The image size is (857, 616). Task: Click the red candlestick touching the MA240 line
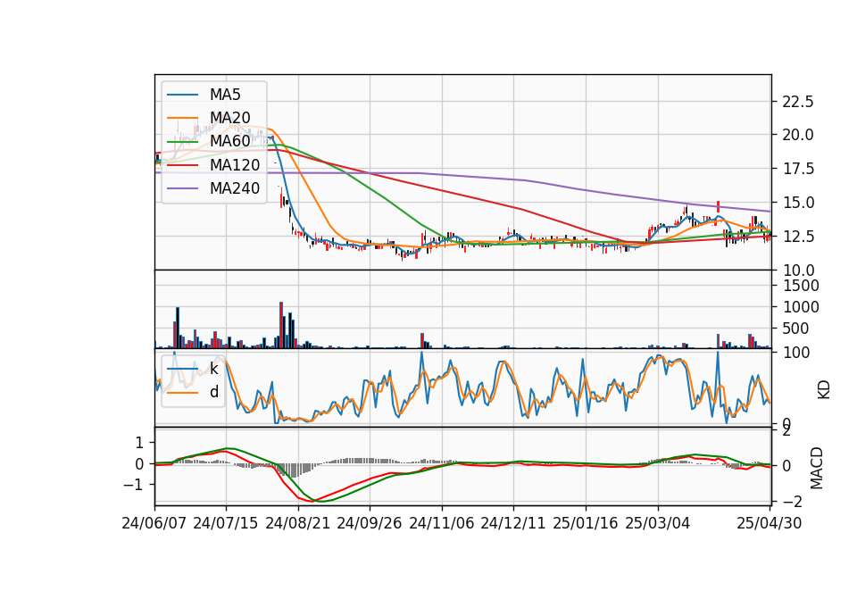click(718, 206)
